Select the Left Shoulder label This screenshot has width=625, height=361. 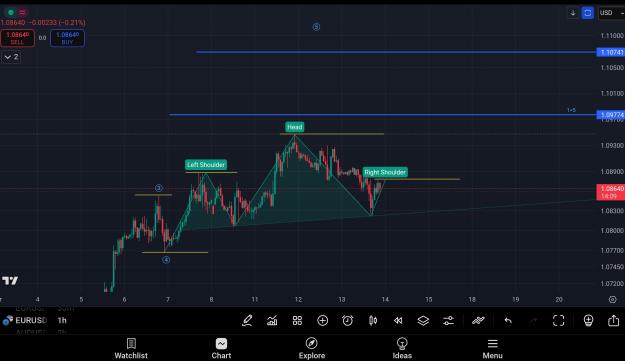[206, 165]
